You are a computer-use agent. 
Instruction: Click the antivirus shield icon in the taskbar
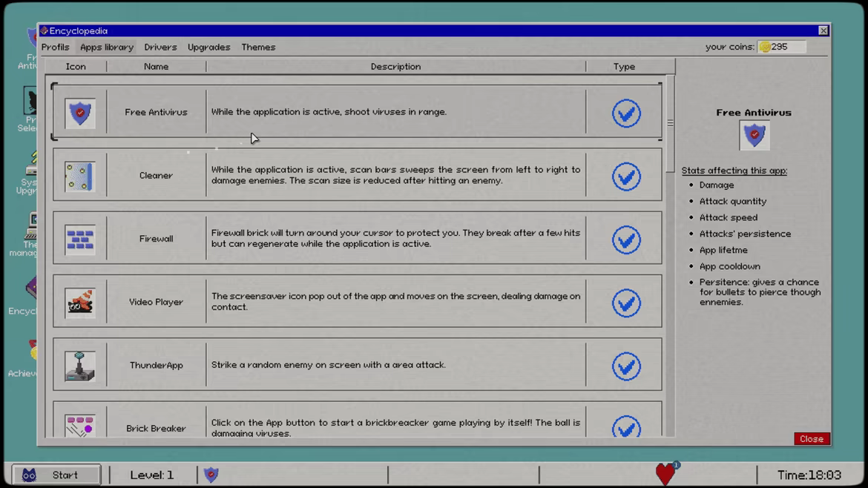211,475
